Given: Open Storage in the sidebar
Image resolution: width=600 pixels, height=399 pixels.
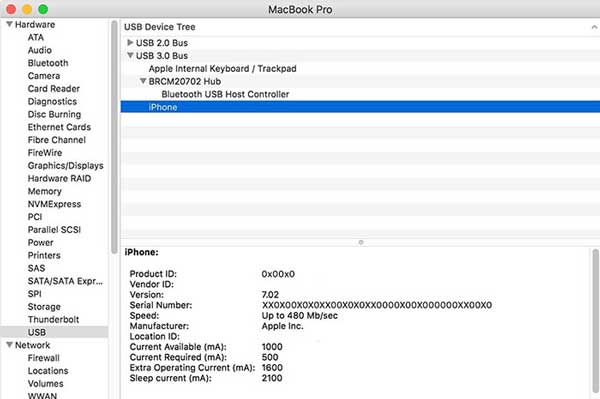Looking at the screenshot, I should (44, 307).
